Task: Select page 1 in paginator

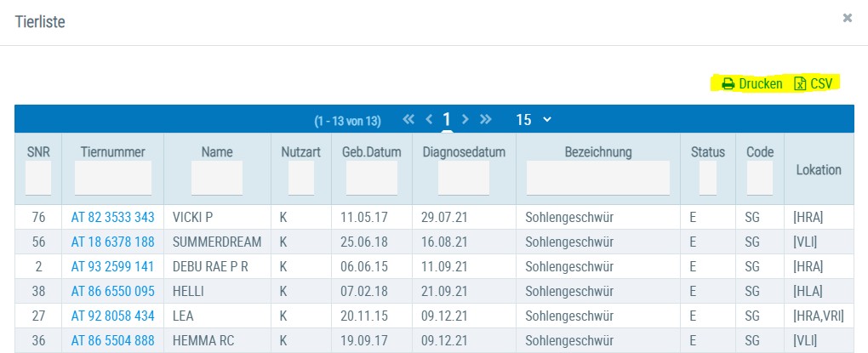Action: (447, 120)
